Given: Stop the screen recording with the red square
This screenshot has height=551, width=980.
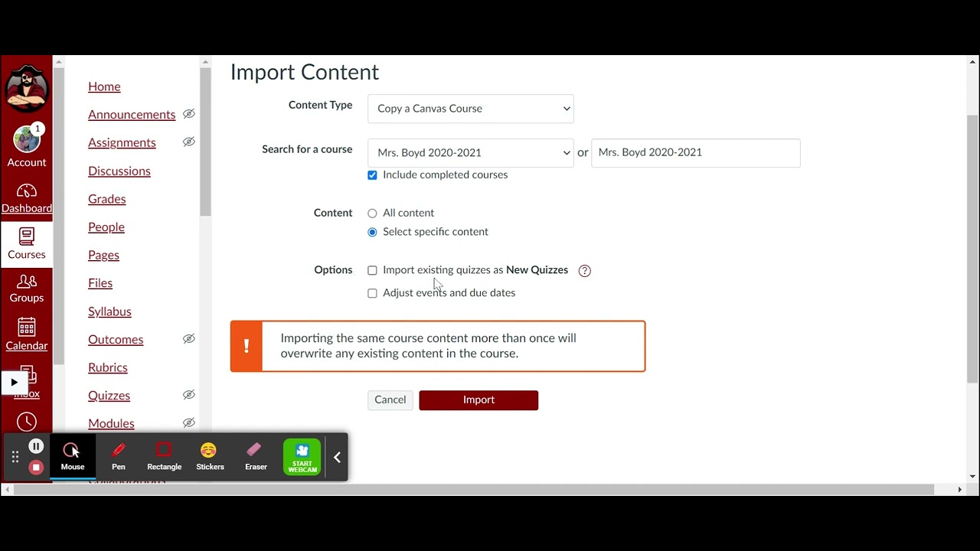Looking at the screenshot, I should click(36, 467).
